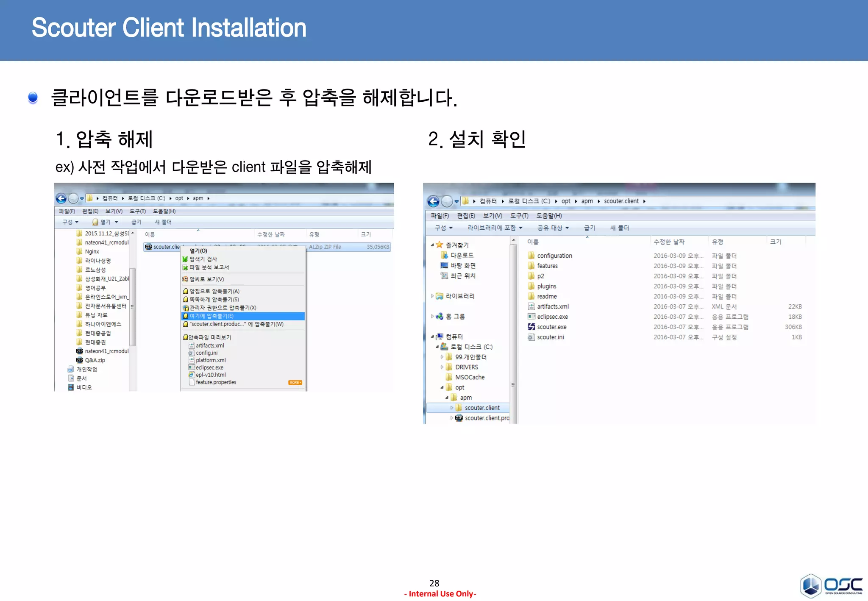Choose '알집으로 압축풀기(A)' context menu entry
Image resolution: width=868 pixels, height=601 pixels.
tap(214, 291)
